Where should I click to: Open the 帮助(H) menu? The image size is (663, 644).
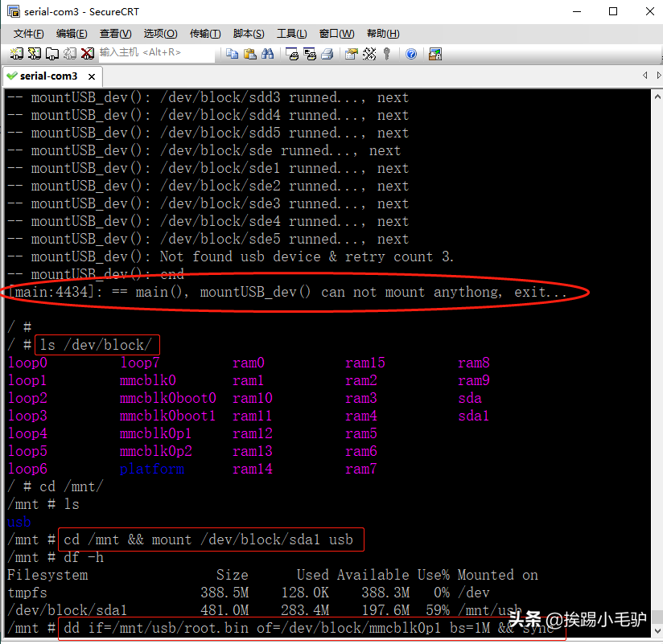tap(383, 34)
